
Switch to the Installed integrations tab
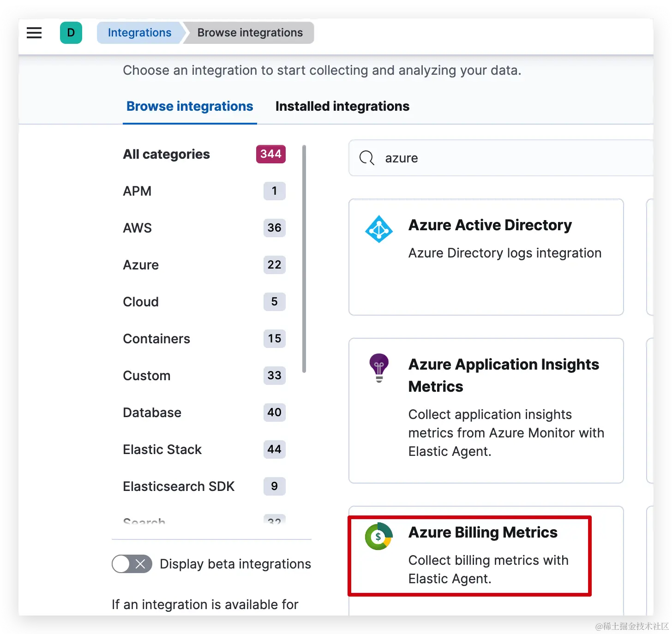pyautogui.click(x=342, y=106)
